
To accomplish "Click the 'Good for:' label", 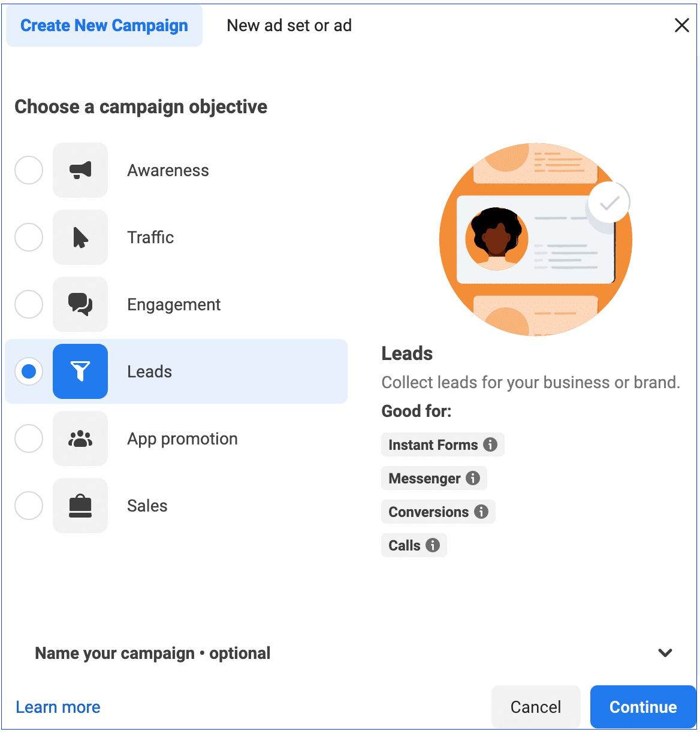I will [x=417, y=411].
